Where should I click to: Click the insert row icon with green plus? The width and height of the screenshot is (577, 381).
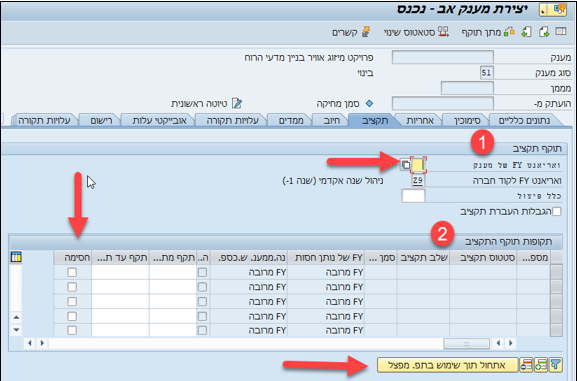point(541,365)
